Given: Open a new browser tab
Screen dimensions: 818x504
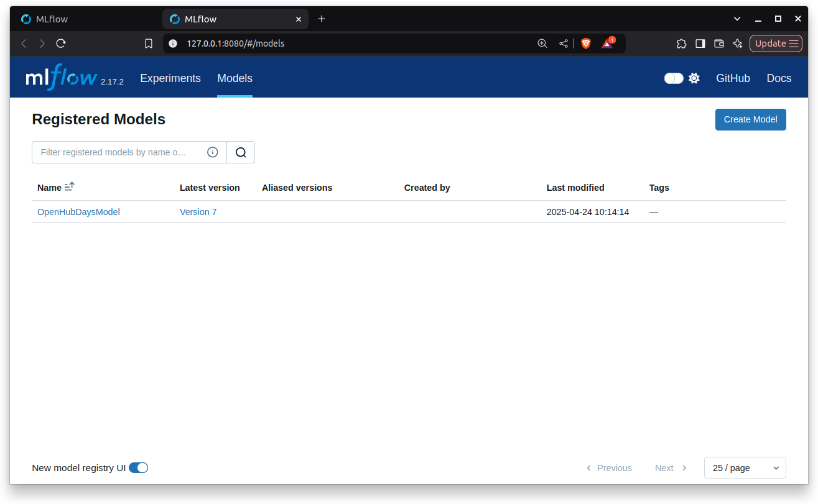Looking at the screenshot, I should pyautogui.click(x=322, y=19).
